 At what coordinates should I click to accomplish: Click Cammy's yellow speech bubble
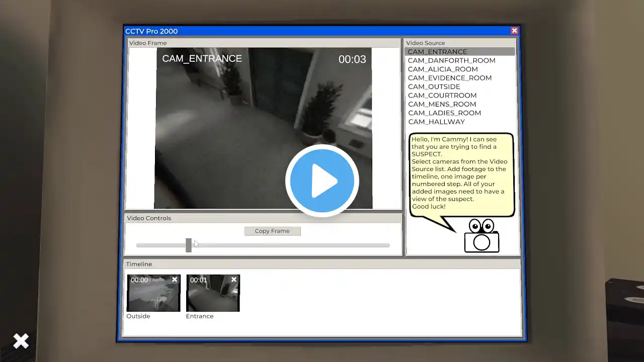point(461,175)
